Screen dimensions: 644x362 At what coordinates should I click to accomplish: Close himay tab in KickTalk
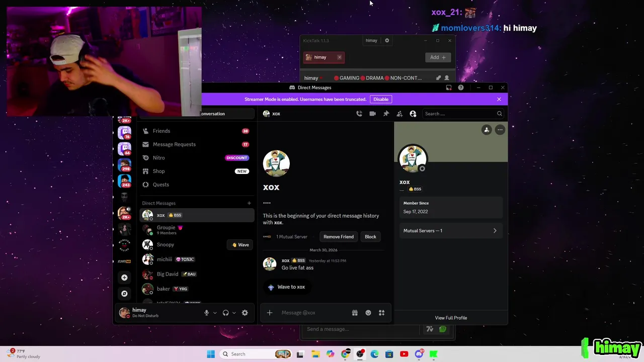340,57
